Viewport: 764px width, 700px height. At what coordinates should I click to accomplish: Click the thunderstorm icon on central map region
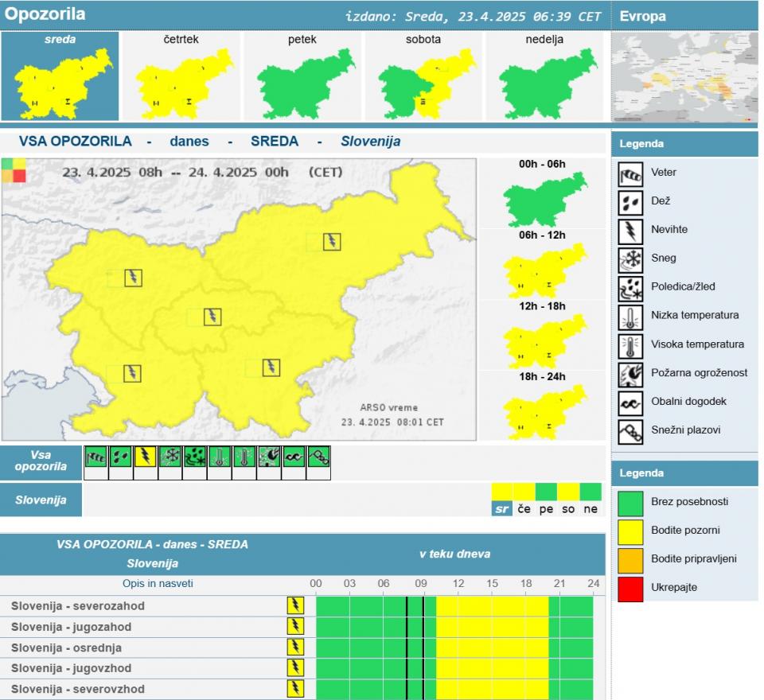click(x=212, y=317)
